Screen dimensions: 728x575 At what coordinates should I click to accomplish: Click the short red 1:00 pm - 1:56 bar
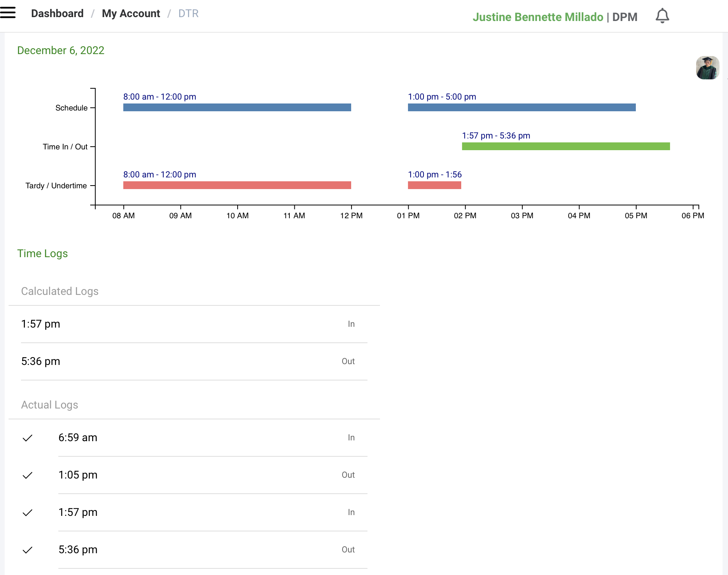pyautogui.click(x=434, y=185)
